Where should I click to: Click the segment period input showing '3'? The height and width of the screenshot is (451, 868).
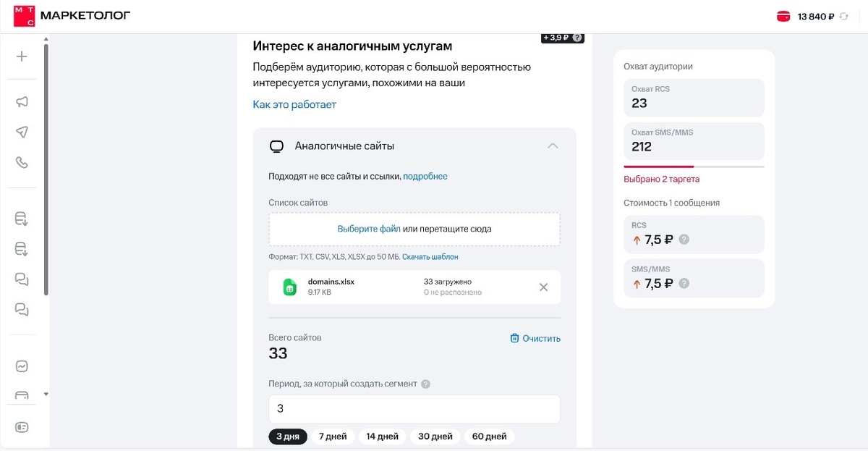click(414, 408)
